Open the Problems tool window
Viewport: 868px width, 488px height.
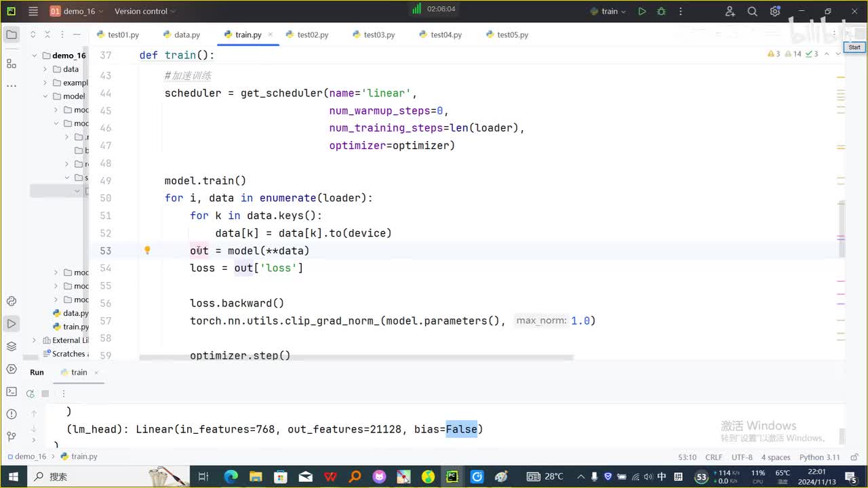tap(12, 414)
